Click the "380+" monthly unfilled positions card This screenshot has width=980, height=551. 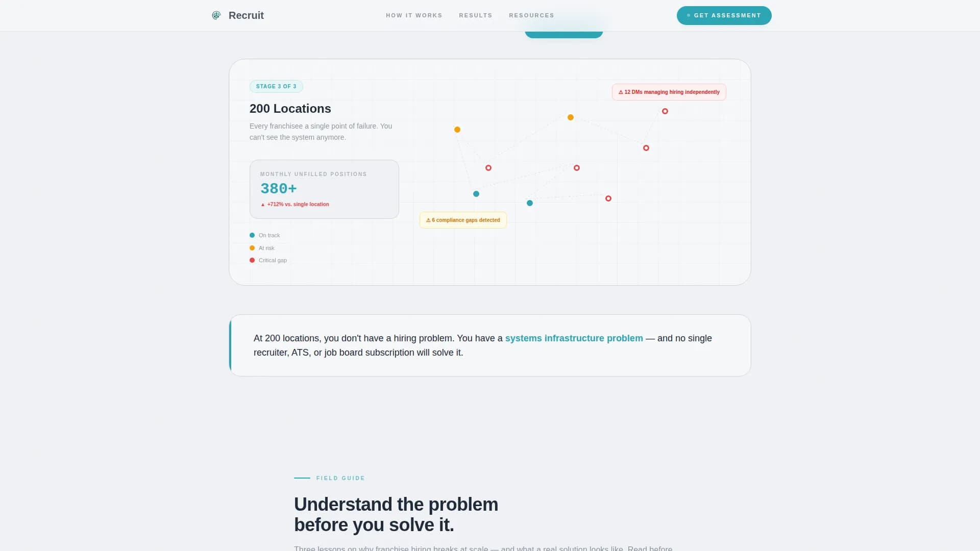(x=324, y=189)
